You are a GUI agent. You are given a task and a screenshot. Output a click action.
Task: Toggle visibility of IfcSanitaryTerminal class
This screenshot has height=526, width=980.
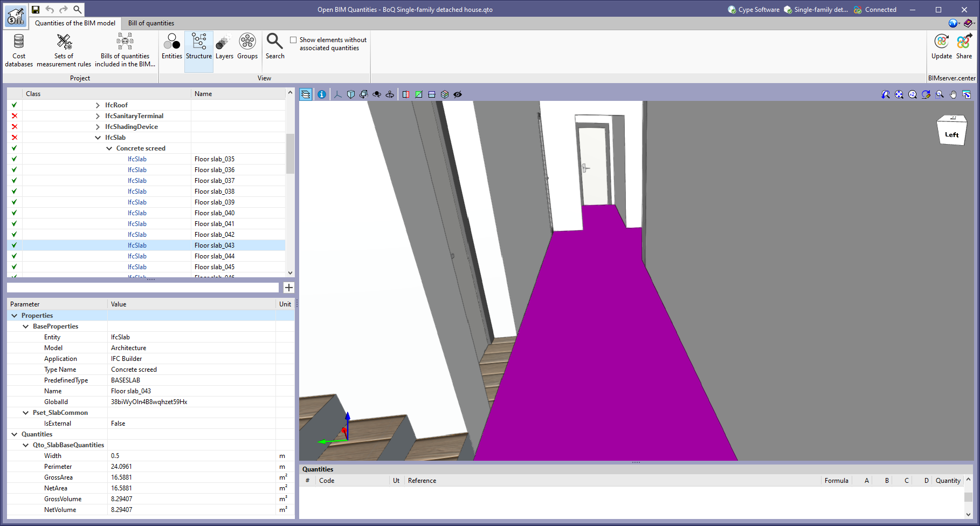pyautogui.click(x=13, y=115)
